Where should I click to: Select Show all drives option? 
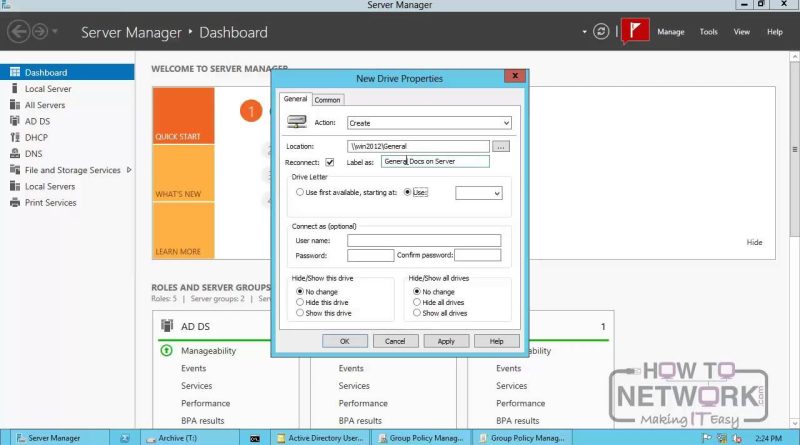click(x=417, y=313)
